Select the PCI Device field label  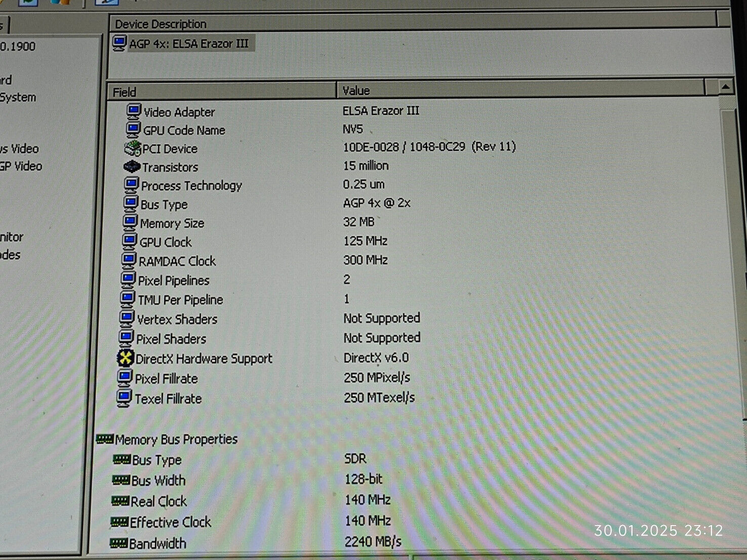pyautogui.click(x=170, y=149)
